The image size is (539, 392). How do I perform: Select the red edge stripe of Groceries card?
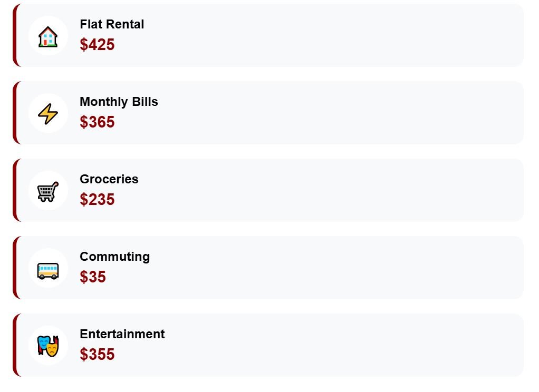point(15,190)
